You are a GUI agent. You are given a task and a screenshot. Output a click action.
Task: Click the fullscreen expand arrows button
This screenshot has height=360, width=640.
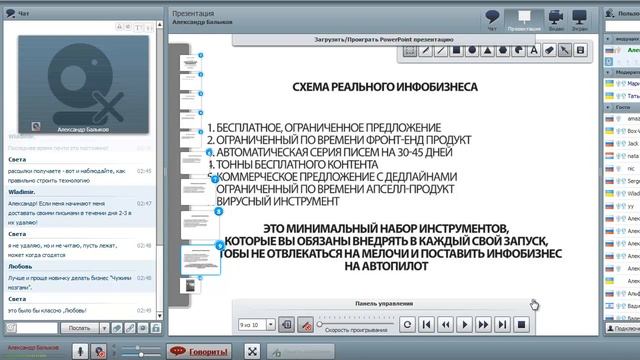[252, 351]
